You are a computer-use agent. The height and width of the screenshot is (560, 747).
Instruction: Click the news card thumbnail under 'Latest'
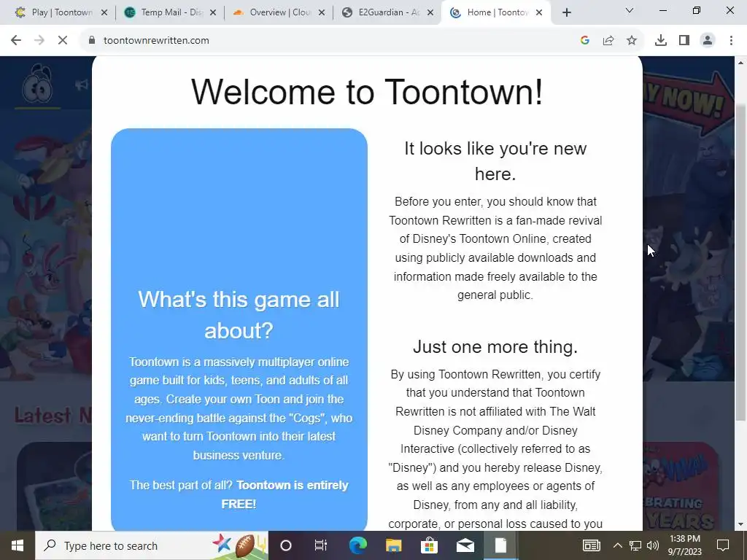pos(54,486)
